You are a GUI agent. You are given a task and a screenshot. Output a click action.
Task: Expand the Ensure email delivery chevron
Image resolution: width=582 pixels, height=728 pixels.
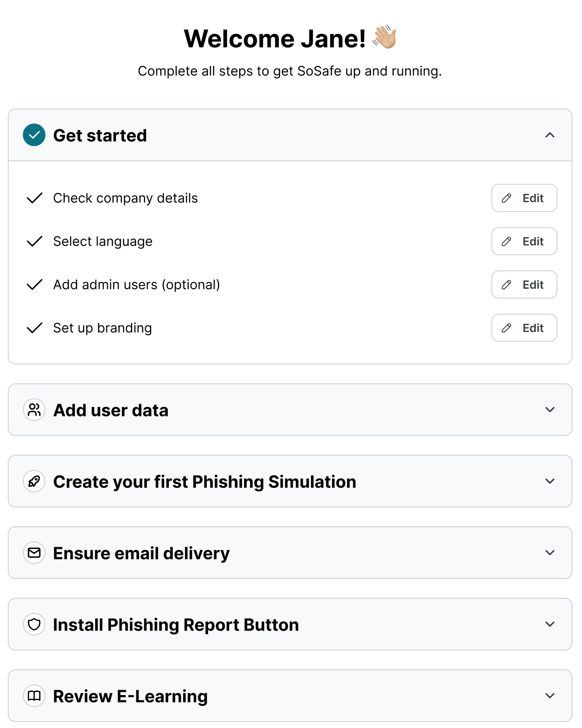[x=550, y=553]
